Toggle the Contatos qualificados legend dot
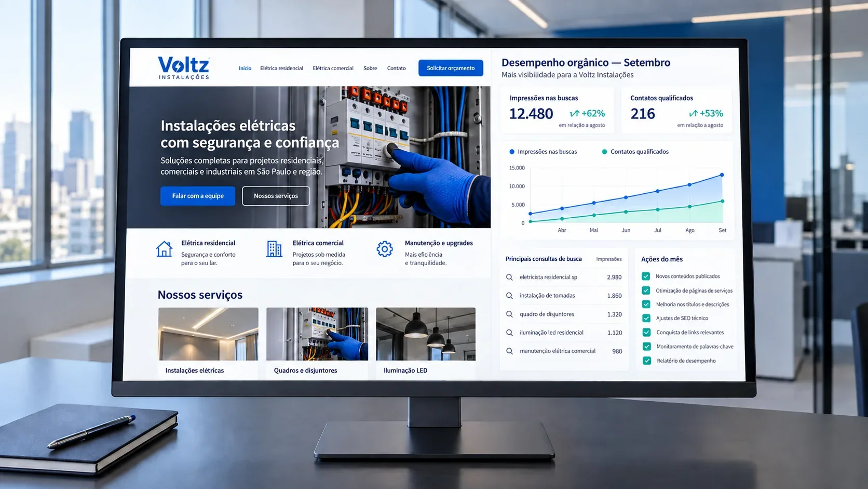This screenshot has height=489, width=868. (x=604, y=152)
